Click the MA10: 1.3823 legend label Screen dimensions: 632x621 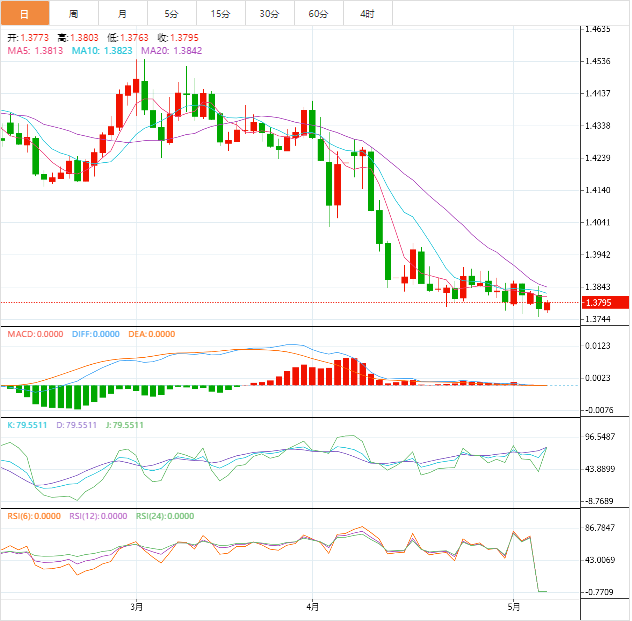click(102, 51)
